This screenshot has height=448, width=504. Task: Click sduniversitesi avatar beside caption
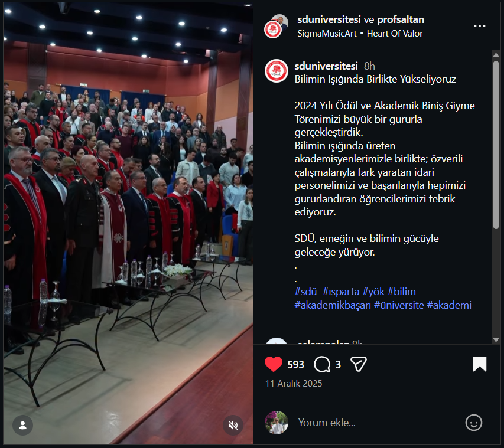(x=276, y=71)
